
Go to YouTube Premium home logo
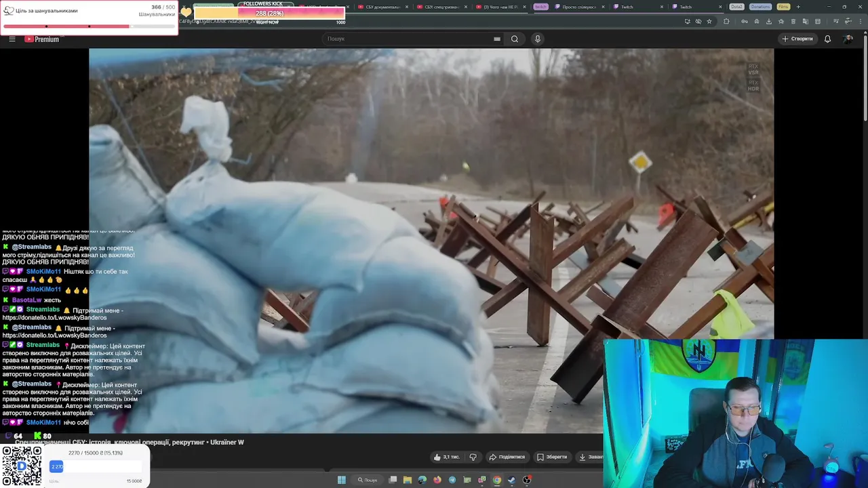42,39
